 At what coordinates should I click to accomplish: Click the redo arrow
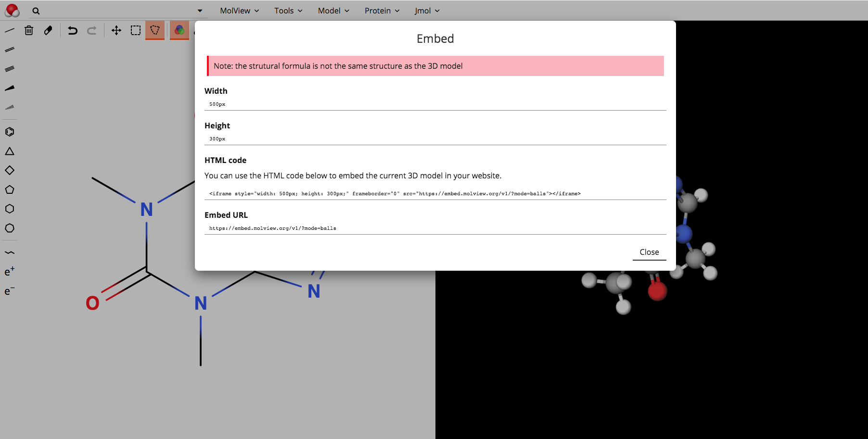(x=92, y=30)
